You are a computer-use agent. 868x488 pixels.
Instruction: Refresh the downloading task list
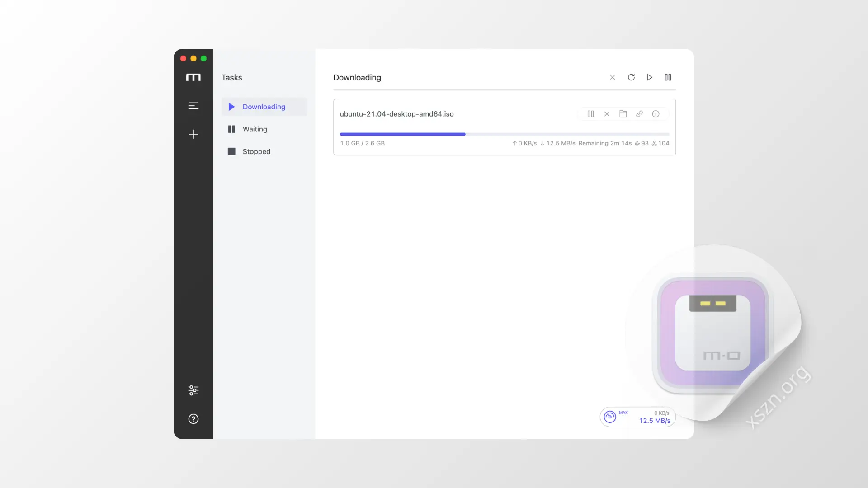[x=631, y=77]
